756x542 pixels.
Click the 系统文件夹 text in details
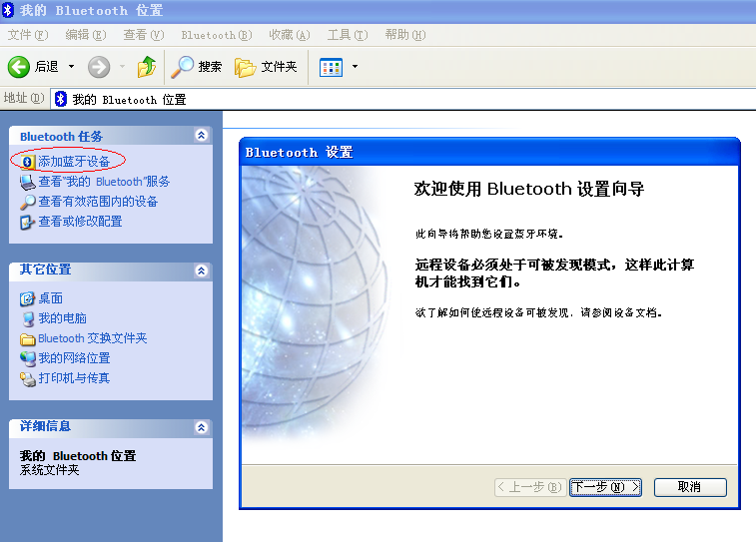click(49, 470)
